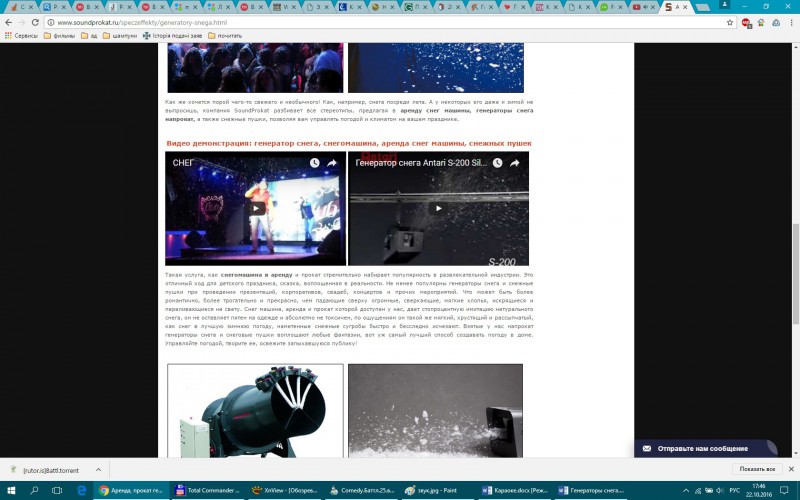
Task: Play the Antari S-200 snow generator video
Action: click(438, 208)
